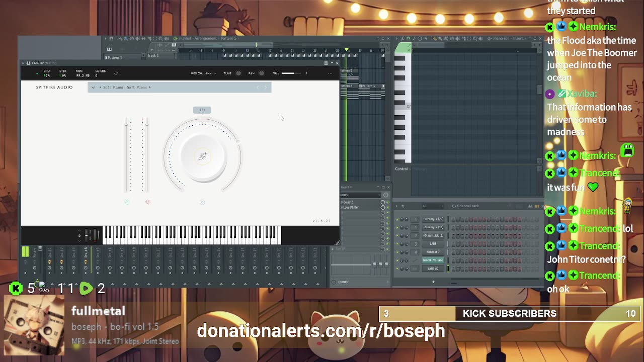
Task: Click the SPITFIRE AUDIO logo text
Action: click(54, 87)
